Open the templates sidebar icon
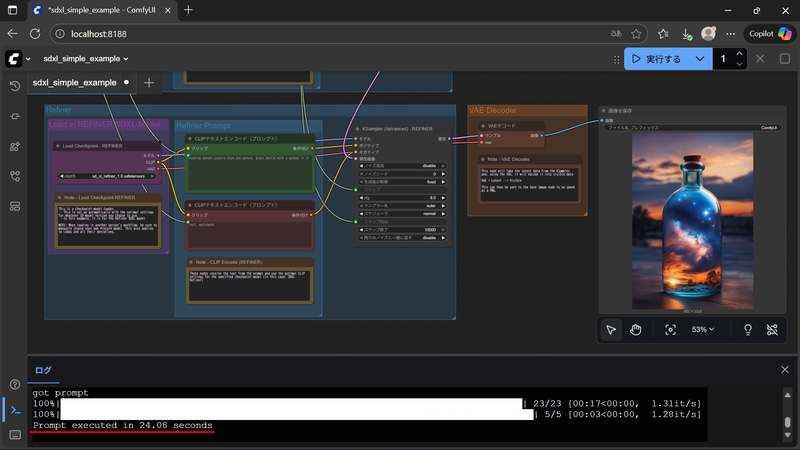 15,207
